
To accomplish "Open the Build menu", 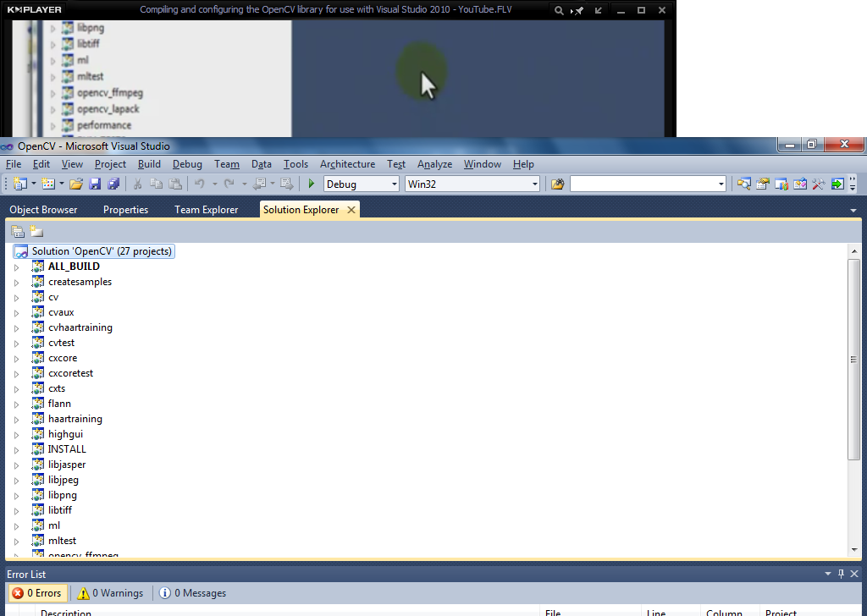I will coord(149,164).
